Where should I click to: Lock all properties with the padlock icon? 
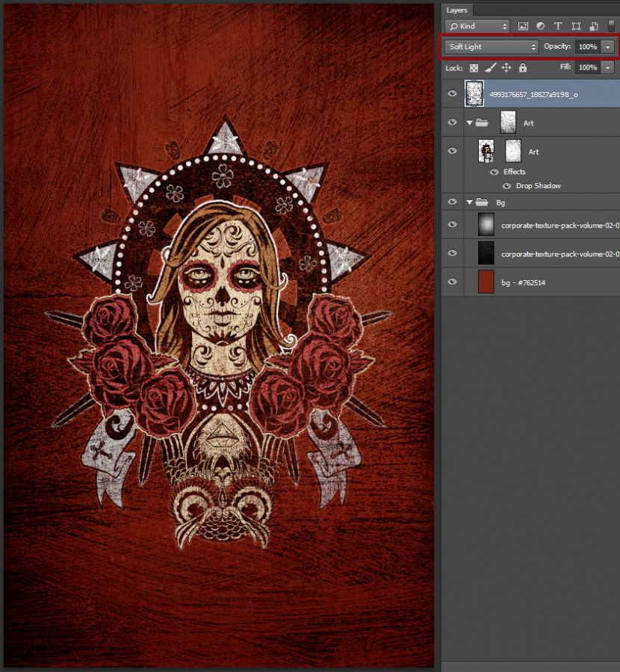pos(523,69)
